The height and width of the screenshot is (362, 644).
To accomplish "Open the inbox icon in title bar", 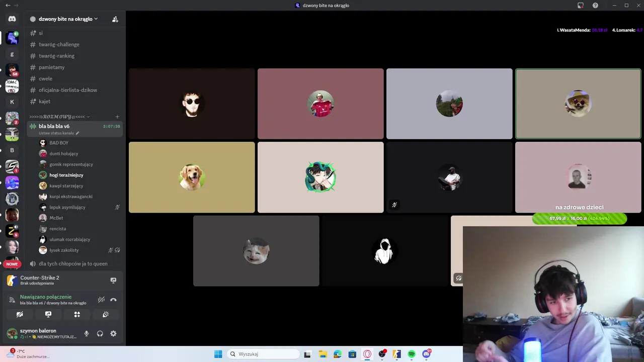I will pos(581,5).
